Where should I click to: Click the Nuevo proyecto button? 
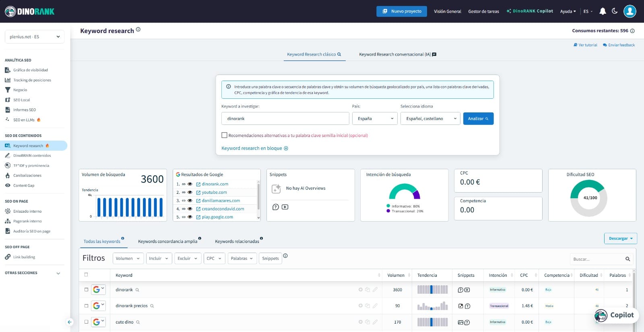(402, 11)
